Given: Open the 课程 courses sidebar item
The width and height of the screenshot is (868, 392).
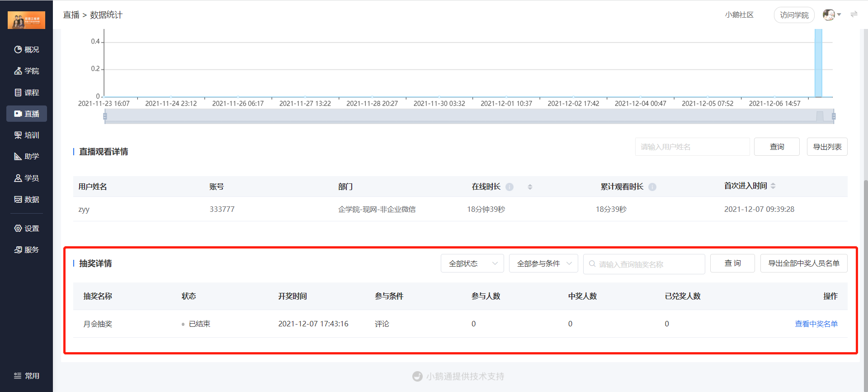Looking at the screenshot, I should point(27,92).
